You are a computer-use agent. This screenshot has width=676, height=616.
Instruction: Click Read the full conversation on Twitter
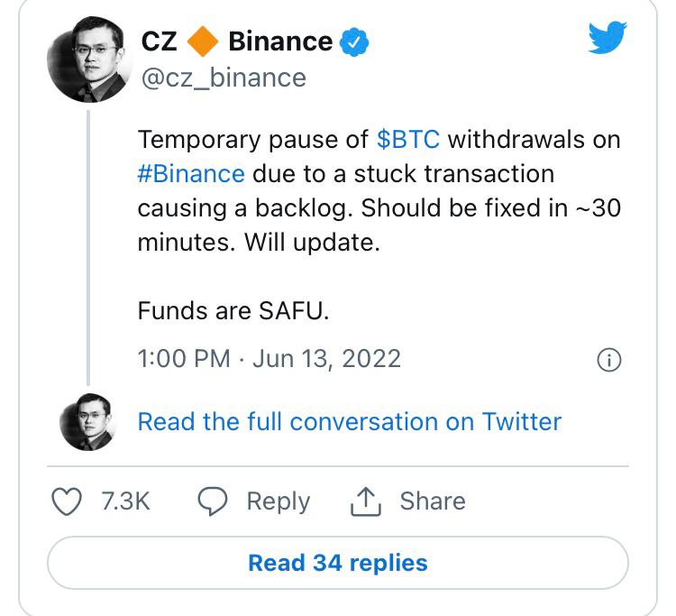(349, 421)
